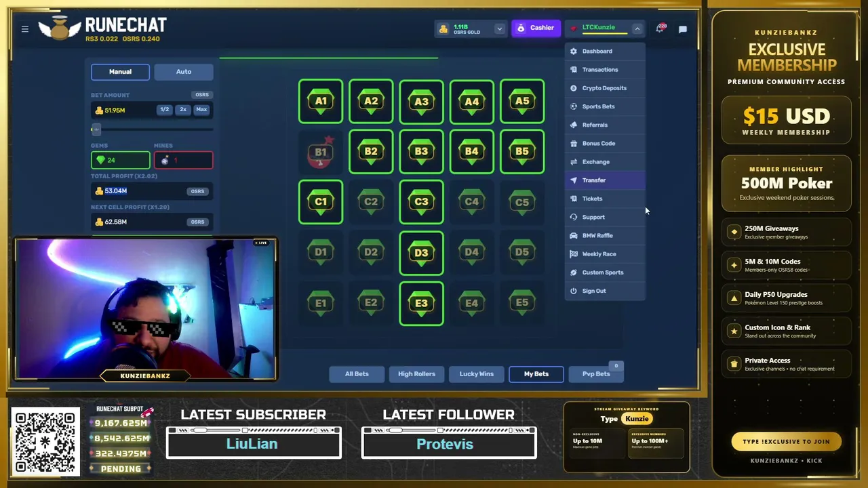Image resolution: width=868 pixels, height=488 pixels.
Task: Select Support from the user menu
Action: [x=605, y=217]
